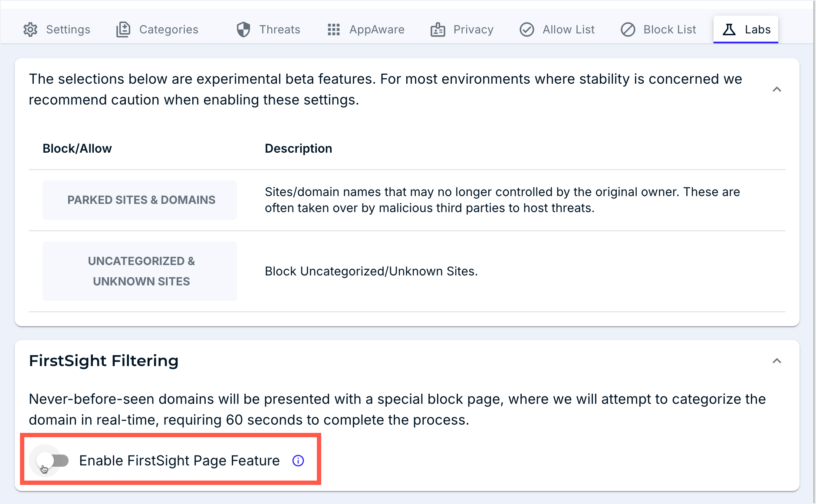
Task: Click the FirstSight info icon
Action: (298, 461)
